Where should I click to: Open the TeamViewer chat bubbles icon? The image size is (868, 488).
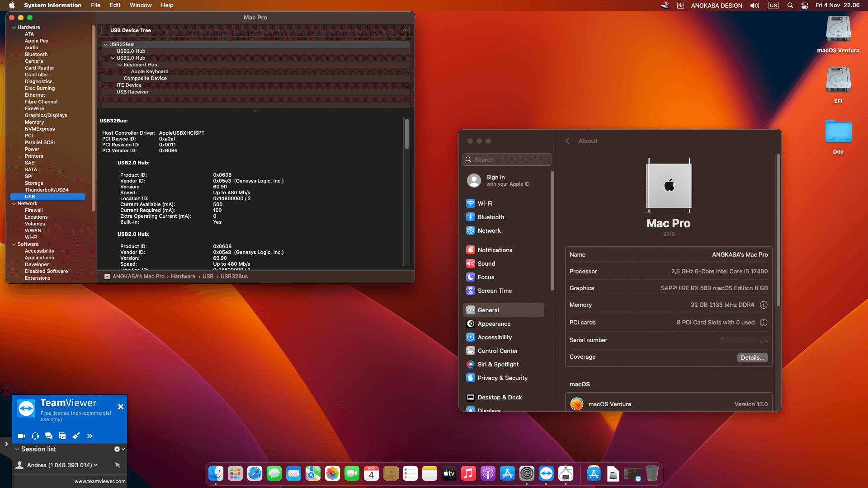point(49,436)
